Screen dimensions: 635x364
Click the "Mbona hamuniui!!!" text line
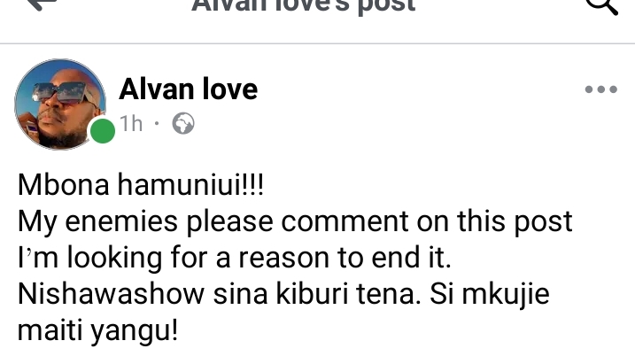tap(141, 184)
